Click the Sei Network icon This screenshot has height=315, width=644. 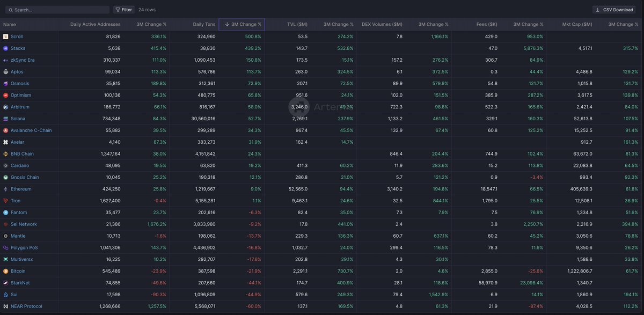click(6, 224)
